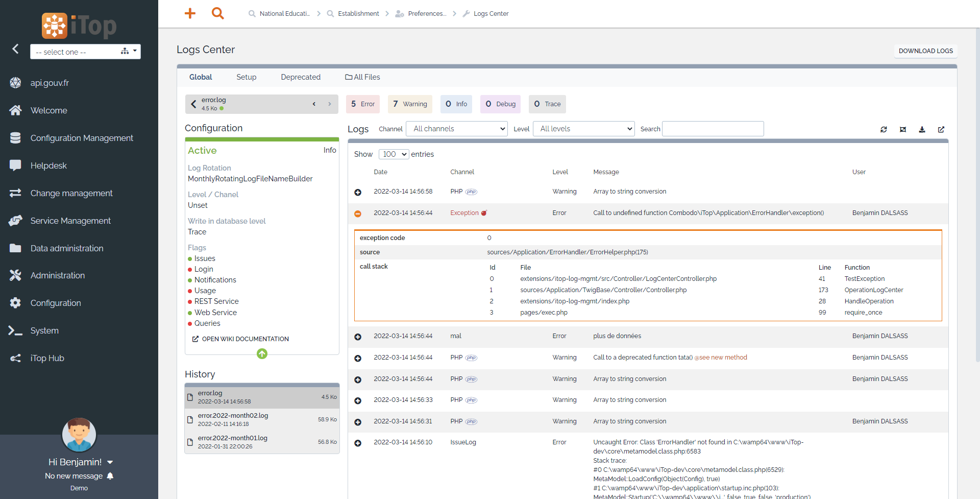The height and width of the screenshot is (499, 980).
Task: Click the download icon in the logs toolbar
Action: point(922,130)
